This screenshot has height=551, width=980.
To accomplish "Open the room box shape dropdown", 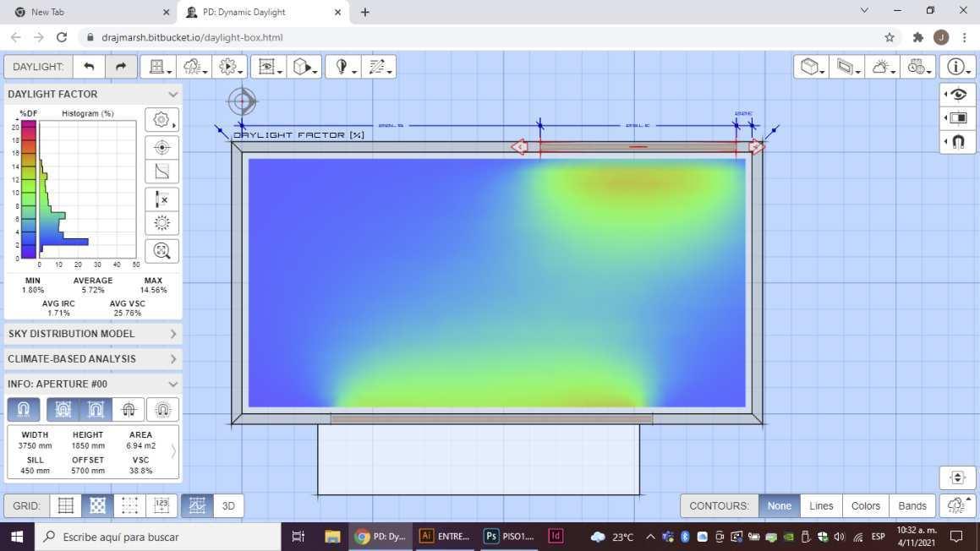I will 811,67.
